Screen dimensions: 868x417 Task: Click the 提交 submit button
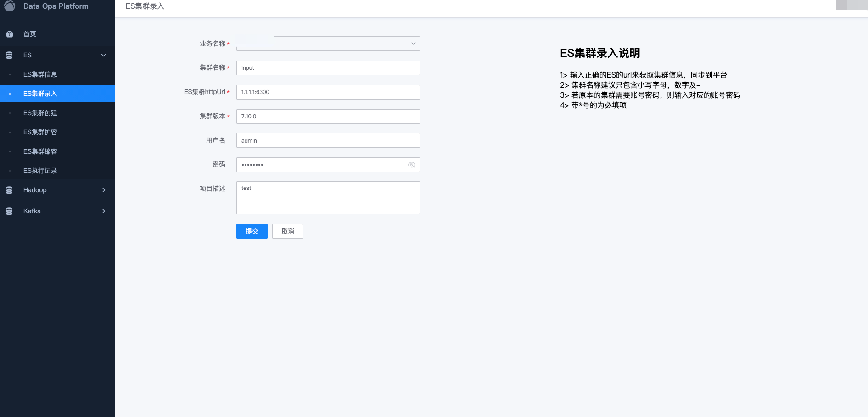252,231
